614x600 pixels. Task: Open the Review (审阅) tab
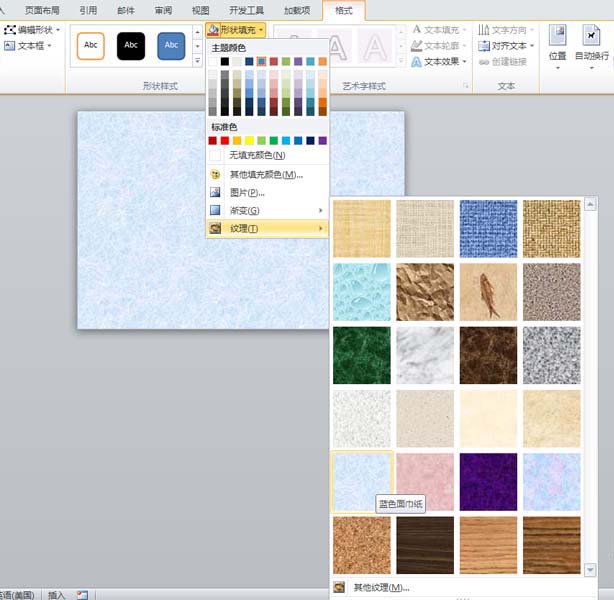point(163,10)
